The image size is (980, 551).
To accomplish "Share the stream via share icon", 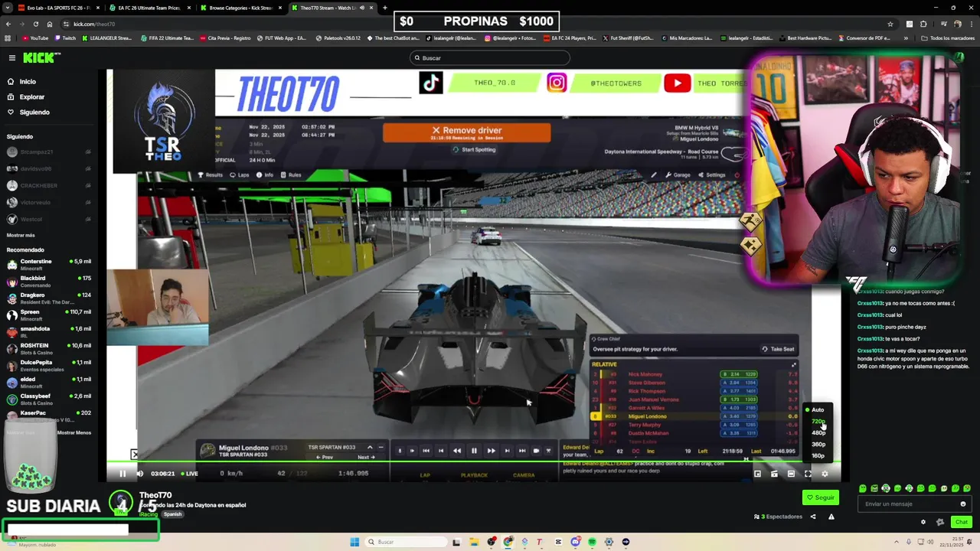I will 813,517.
